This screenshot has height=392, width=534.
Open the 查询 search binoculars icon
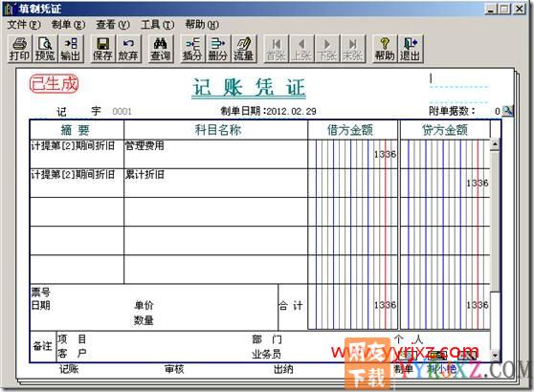[x=160, y=49]
